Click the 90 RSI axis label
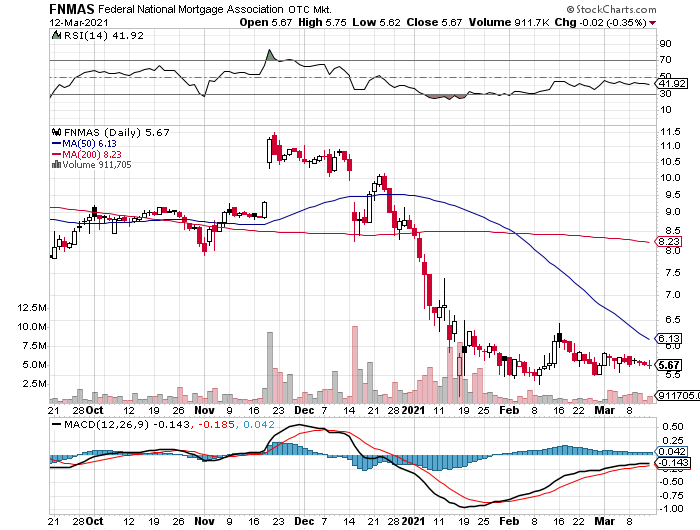The height and width of the screenshot is (530, 700). (x=666, y=44)
